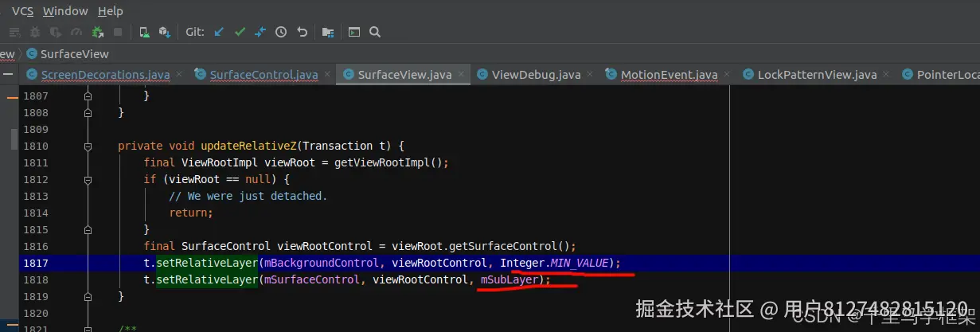Click Run with Coverage icon
Viewport: 980px width, 332px height.
tap(56, 33)
